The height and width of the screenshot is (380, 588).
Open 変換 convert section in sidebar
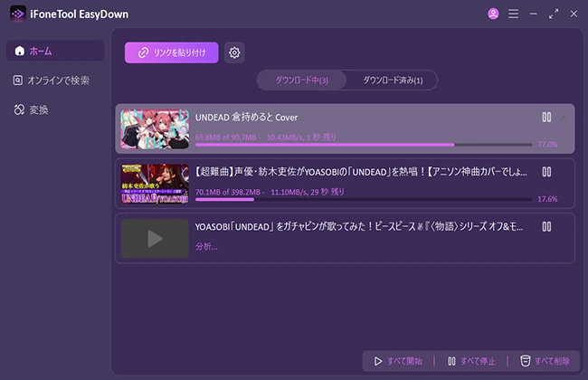pos(31,109)
